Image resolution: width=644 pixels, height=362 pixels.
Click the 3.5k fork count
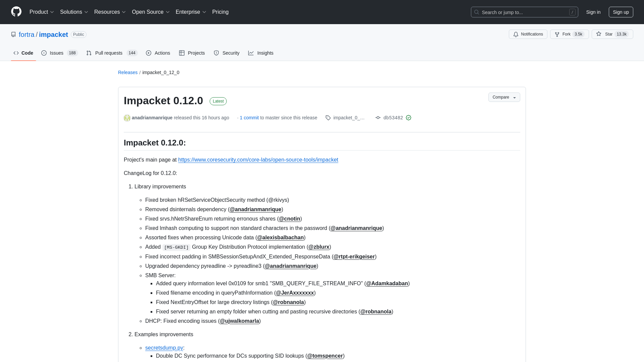[578, 34]
